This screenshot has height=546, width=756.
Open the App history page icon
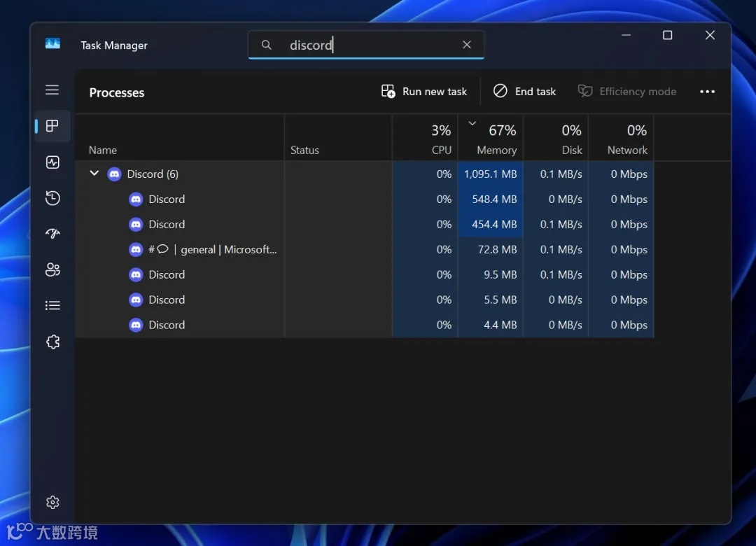pos(52,198)
